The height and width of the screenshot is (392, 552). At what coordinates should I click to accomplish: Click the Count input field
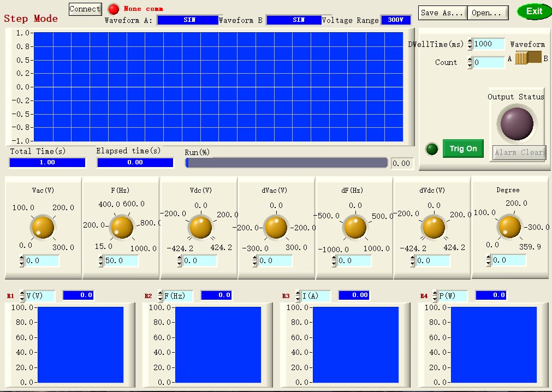coord(489,62)
